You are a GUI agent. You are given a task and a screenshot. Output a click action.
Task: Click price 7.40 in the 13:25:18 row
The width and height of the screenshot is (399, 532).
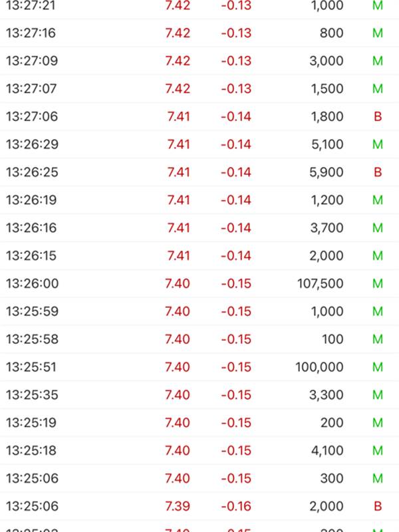[178, 450]
